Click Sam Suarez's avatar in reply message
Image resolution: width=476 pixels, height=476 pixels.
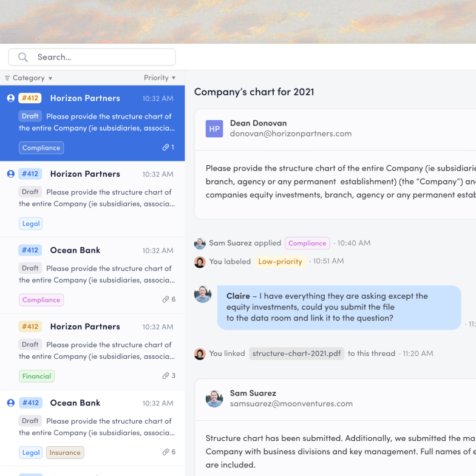(214, 398)
